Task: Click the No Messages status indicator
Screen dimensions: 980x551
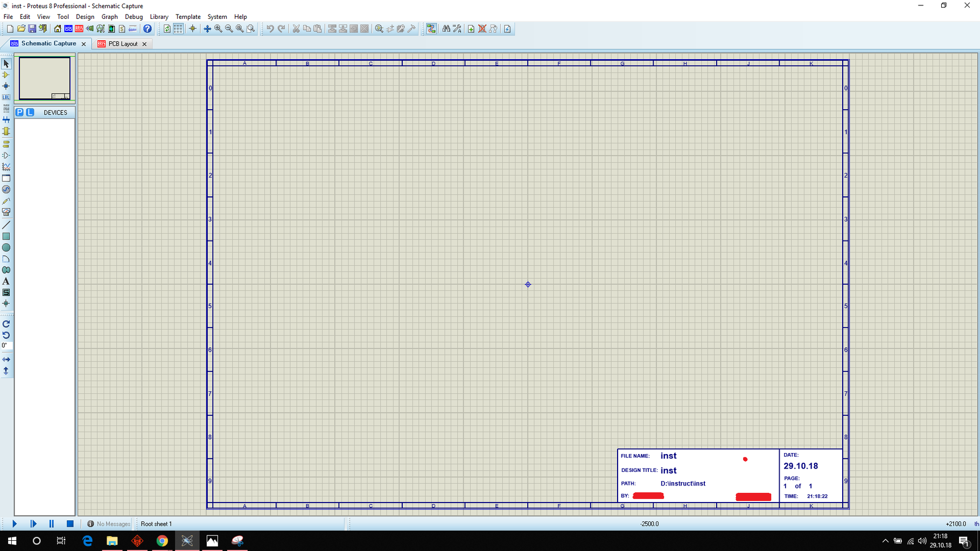Action: pyautogui.click(x=109, y=524)
